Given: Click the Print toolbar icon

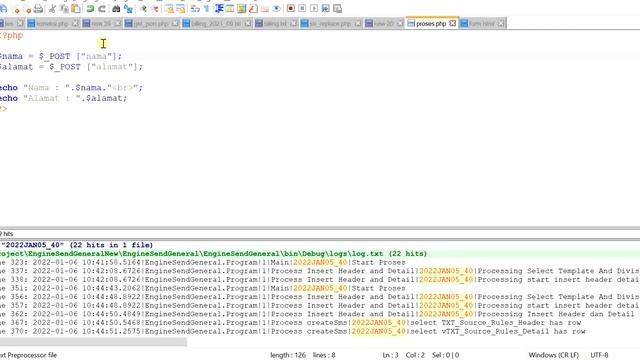Looking at the screenshot, I should click(x=38, y=9).
